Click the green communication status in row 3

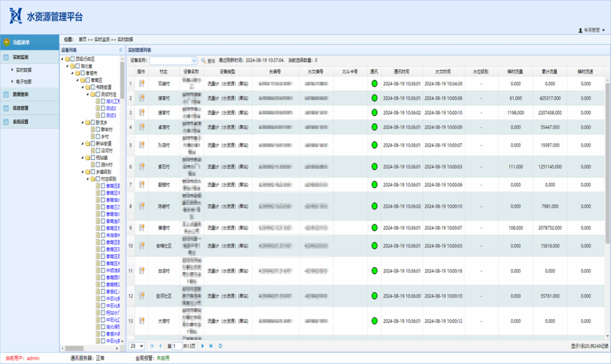374,112
